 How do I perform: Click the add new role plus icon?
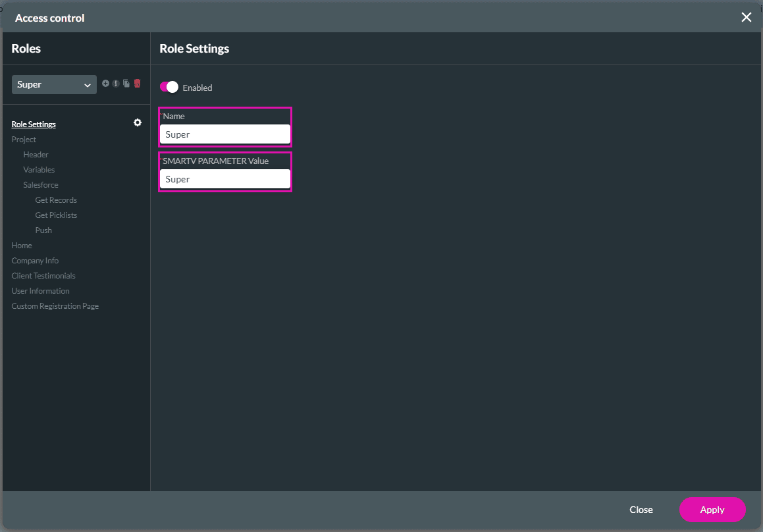point(105,84)
